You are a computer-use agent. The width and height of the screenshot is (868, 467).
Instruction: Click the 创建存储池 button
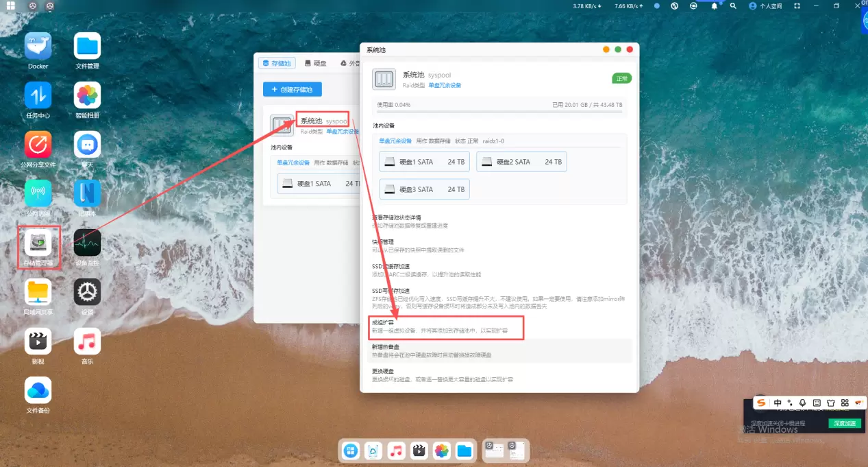tap(292, 89)
